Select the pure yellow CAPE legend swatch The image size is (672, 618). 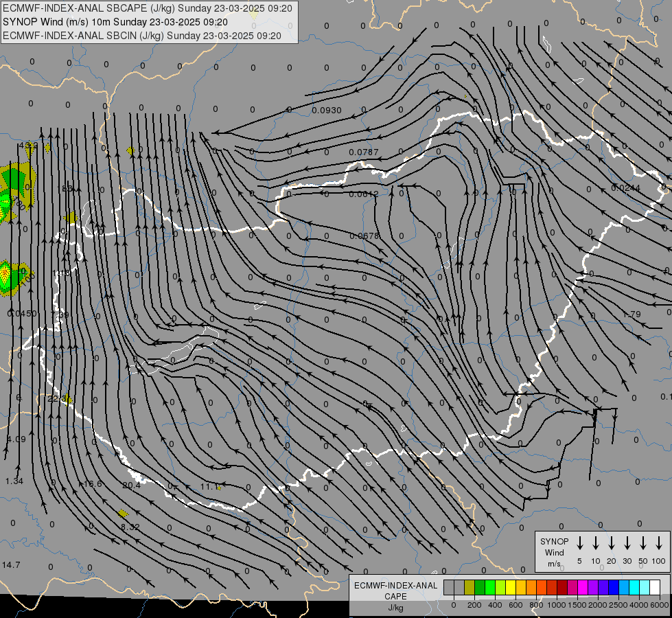[x=511, y=587]
